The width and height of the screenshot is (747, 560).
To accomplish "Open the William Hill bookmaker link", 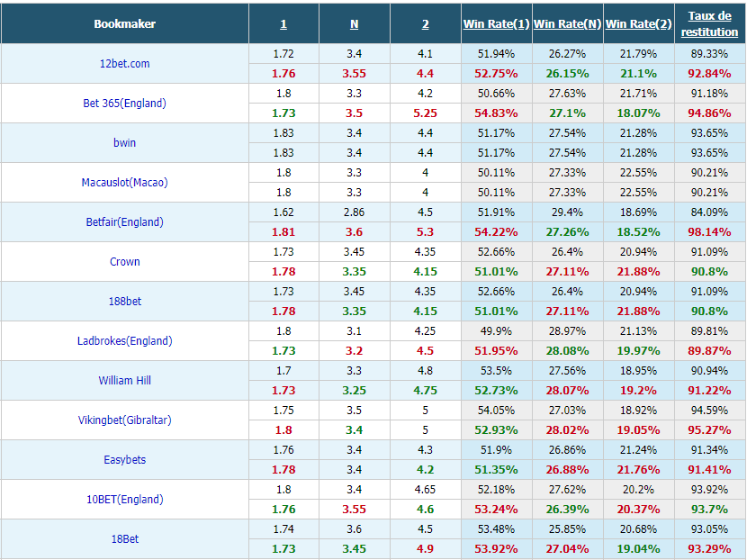I will point(124,380).
